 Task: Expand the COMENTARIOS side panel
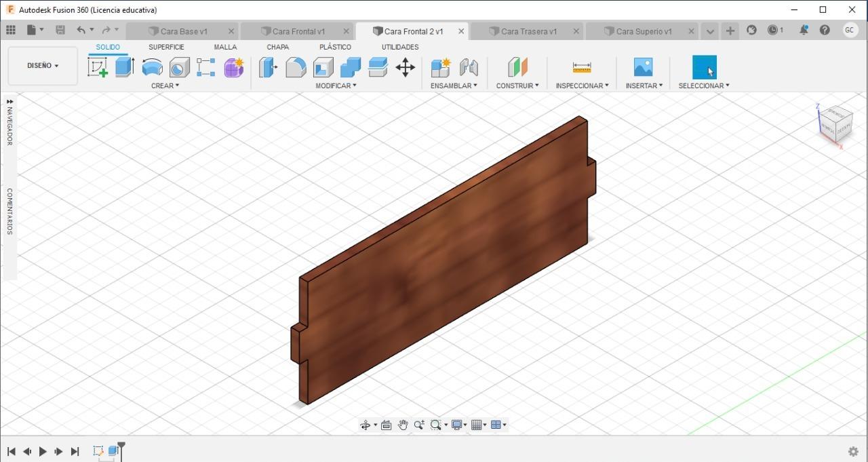click(x=9, y=211)
